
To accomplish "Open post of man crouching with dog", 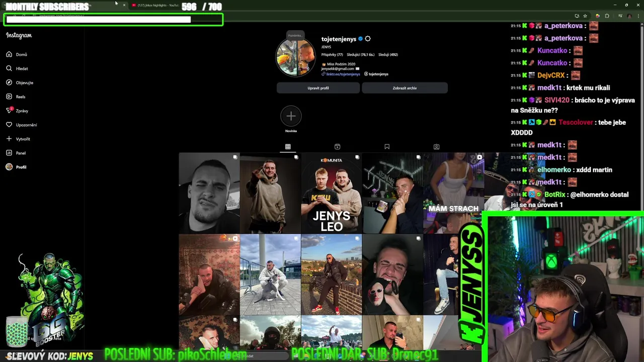I will click(270, 275).
